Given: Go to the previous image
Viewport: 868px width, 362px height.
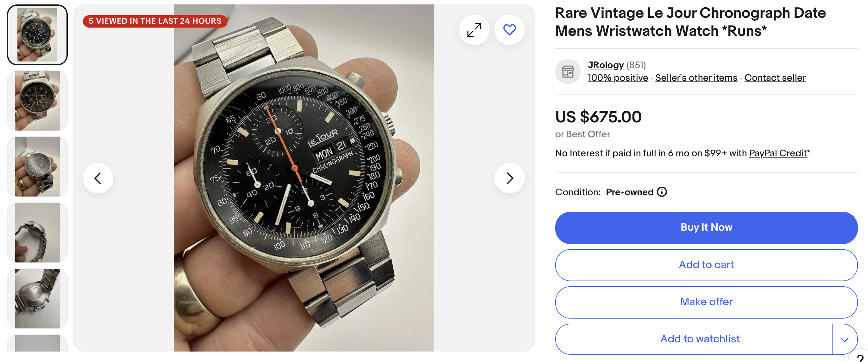Looking at the screenshot, I should (98, 178).
